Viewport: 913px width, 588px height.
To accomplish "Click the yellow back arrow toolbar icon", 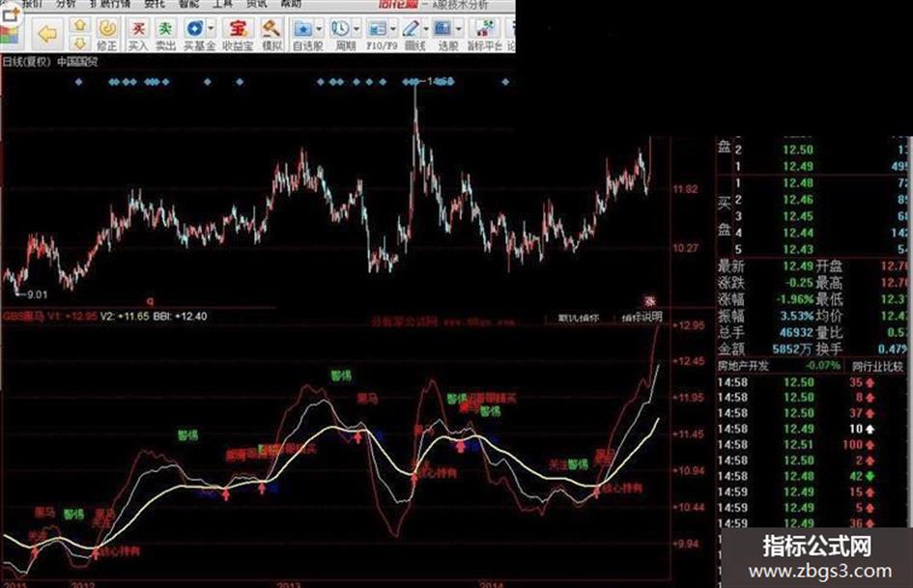I will tap(47, 35).
